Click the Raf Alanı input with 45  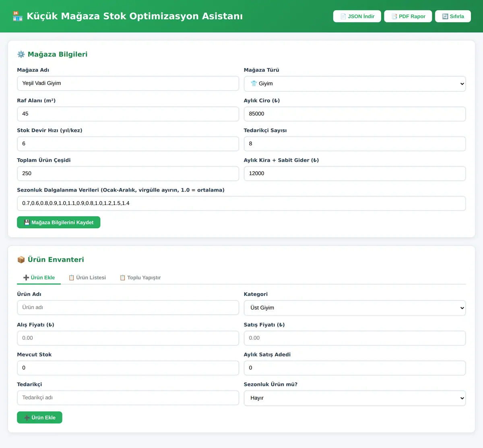click(128, 114)
